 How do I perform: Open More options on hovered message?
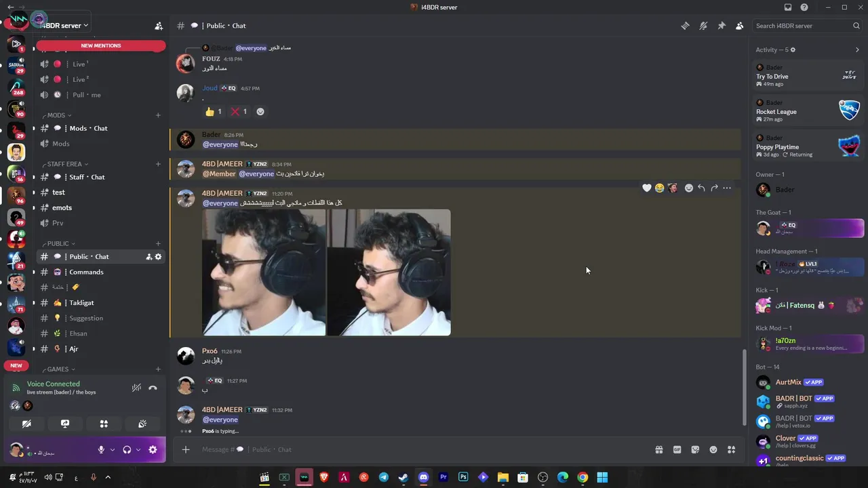(x=727, y=188)
